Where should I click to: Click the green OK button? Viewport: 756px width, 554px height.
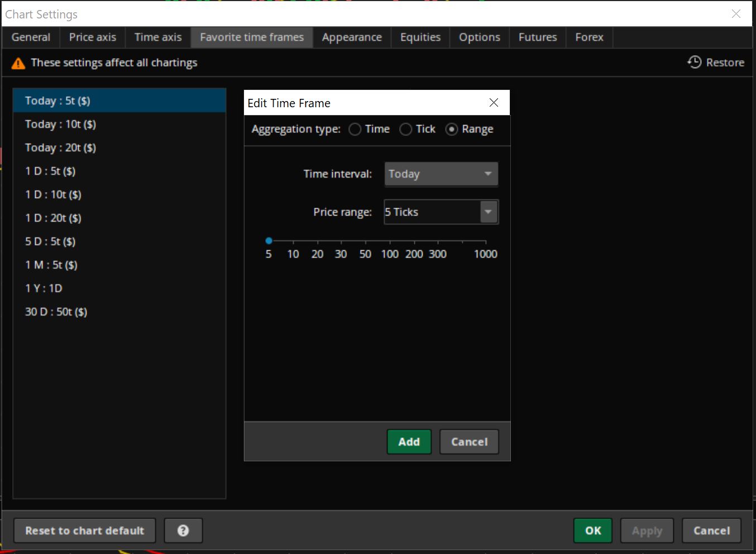(x=593, y=531)
